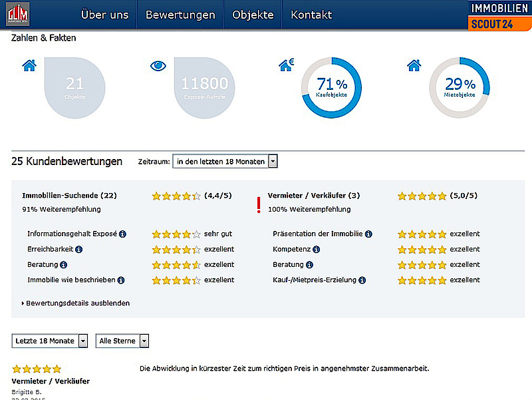Open the Alle Sterne filter dropdown
This screenshot has height=400, width=532.
click(122, 341)
